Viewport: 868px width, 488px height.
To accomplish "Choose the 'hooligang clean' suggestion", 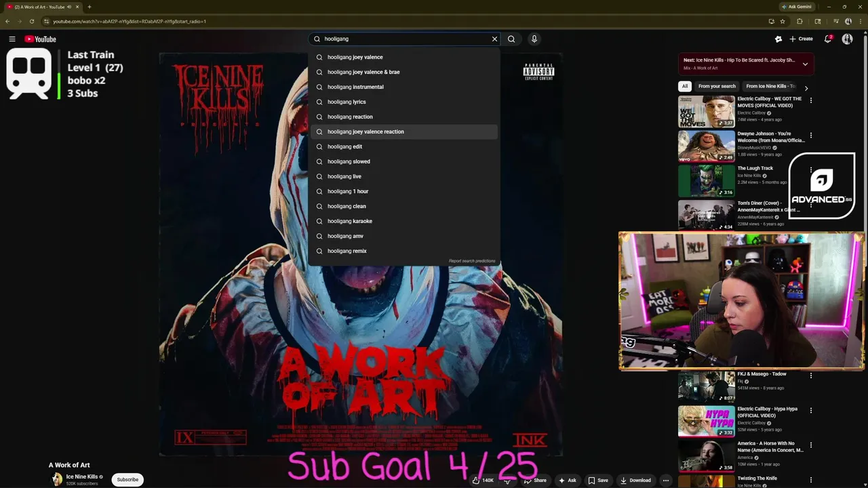I will coord(403,206).
